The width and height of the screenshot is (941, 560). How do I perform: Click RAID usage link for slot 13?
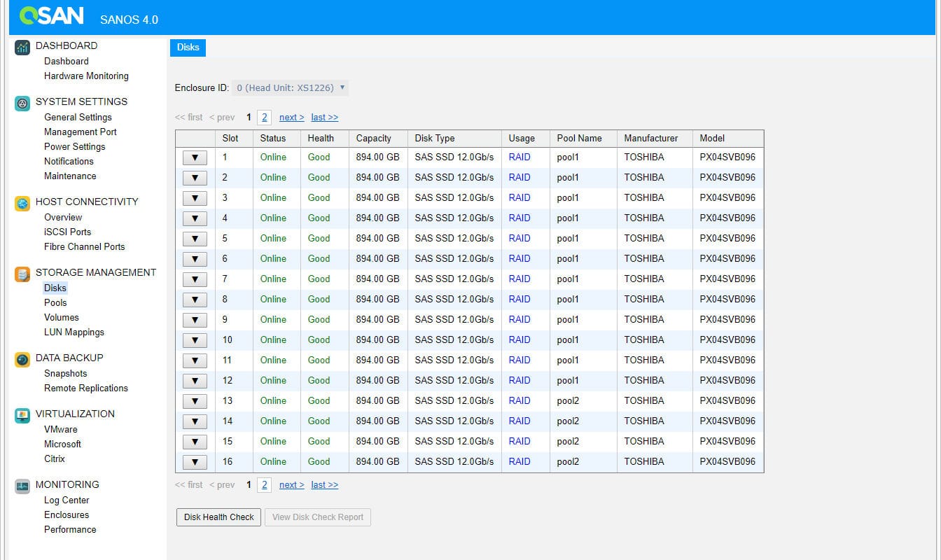(x=520, y=400)
